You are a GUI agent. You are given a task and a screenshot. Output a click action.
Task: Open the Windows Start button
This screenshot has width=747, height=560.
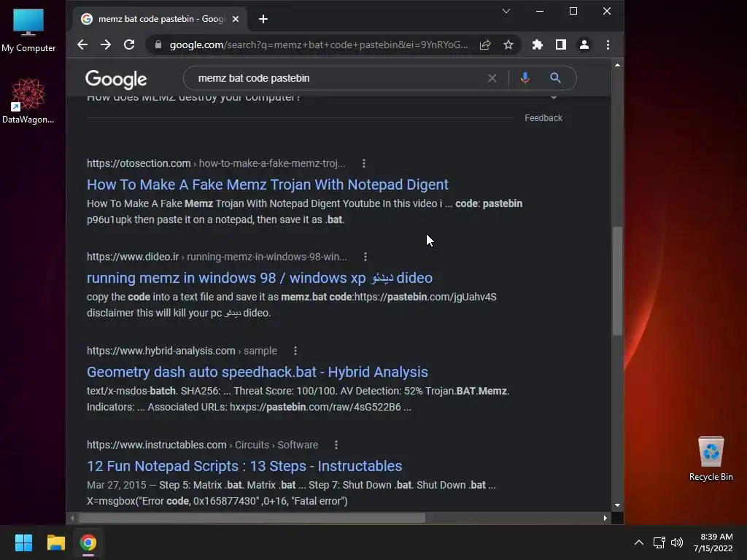[x=23, y=542]
